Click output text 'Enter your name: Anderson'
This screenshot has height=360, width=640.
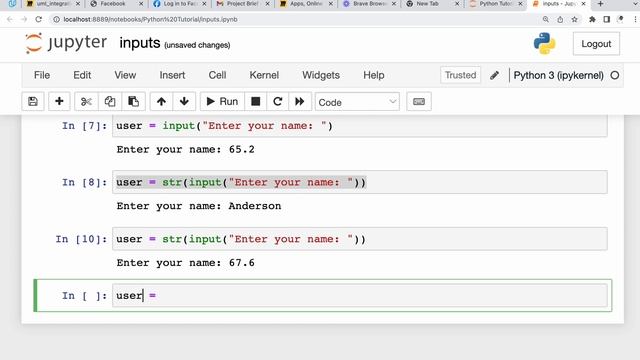(199, 206)
